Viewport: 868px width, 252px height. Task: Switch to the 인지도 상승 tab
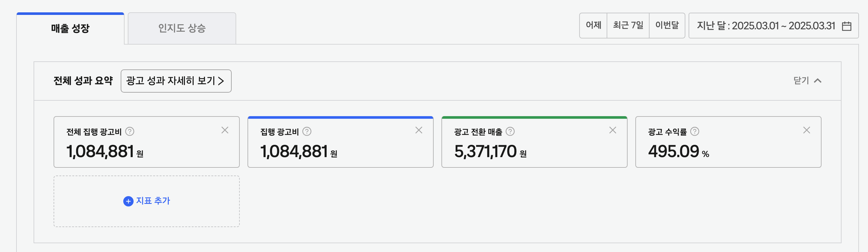182,28
